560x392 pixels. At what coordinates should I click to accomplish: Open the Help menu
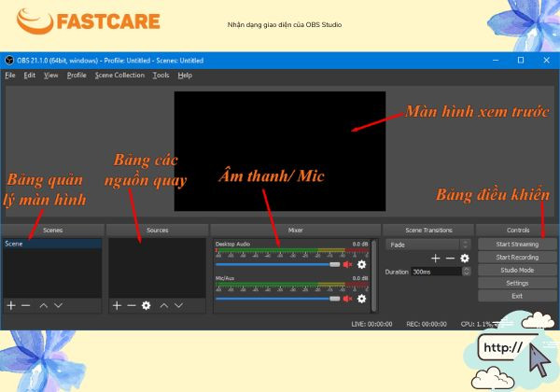(185, 76)
